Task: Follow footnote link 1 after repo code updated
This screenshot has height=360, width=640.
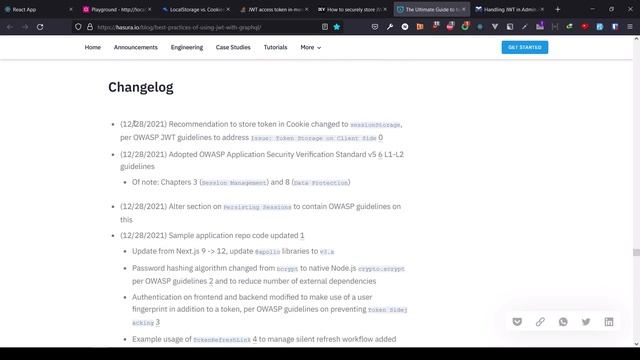Action: (x=302, y=236)
